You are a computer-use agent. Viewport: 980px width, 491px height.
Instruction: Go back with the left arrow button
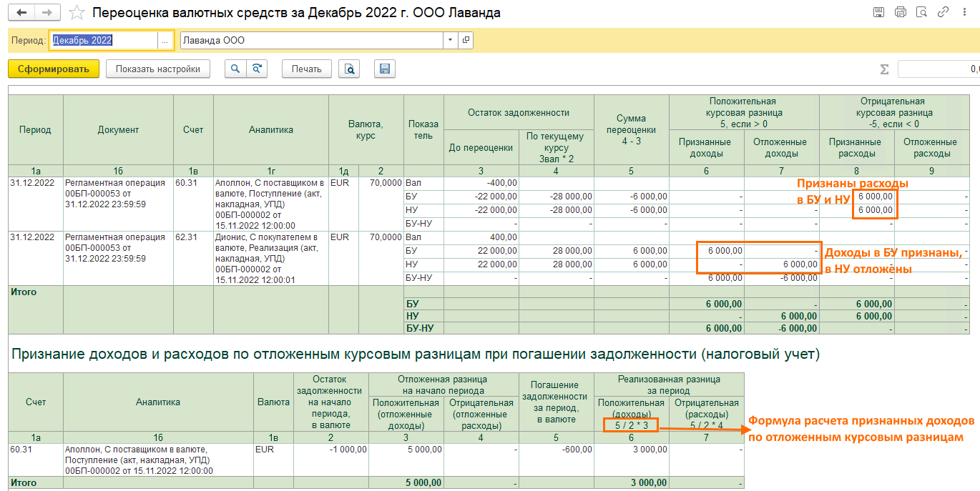point(23,13)
